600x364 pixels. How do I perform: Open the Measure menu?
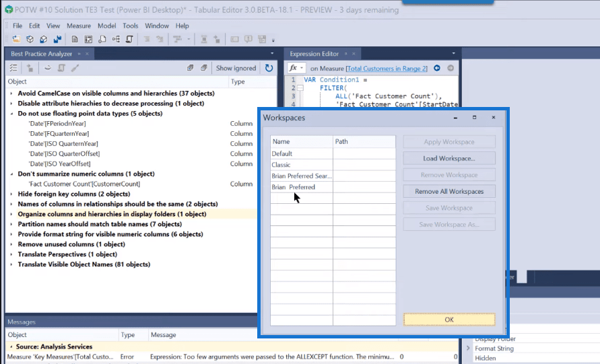coord(79,26)
